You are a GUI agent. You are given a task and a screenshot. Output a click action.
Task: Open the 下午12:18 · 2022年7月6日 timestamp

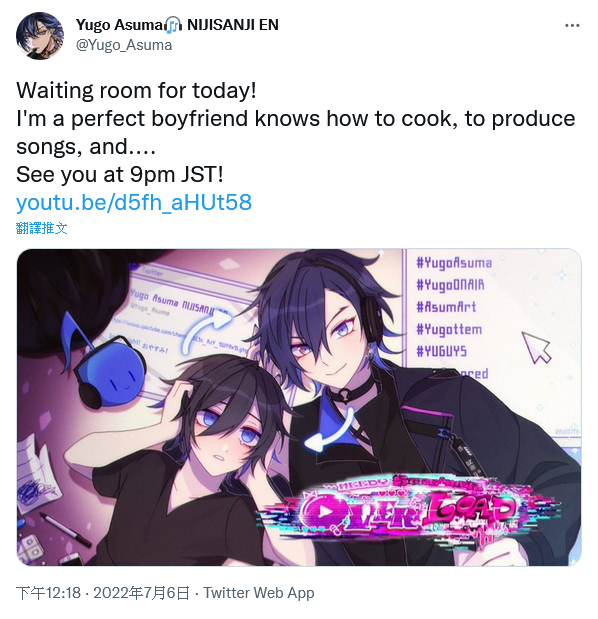(103, 593)
